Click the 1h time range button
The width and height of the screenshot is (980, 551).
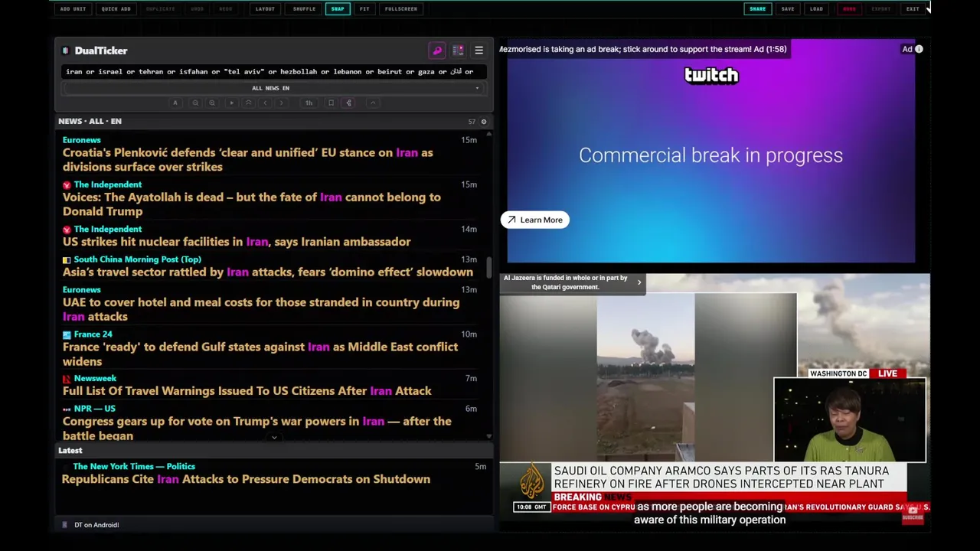(309, 103)
